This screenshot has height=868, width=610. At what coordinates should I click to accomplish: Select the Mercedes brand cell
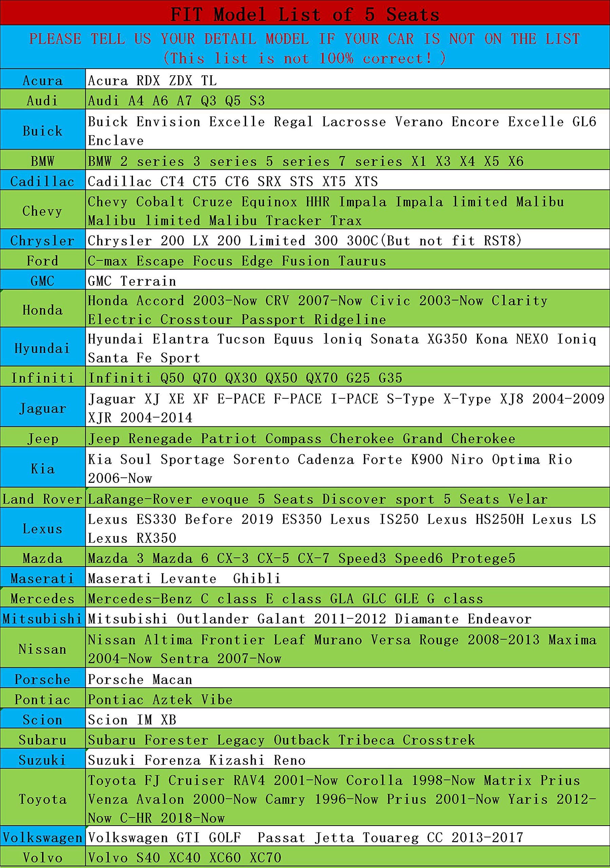coord(43,597)
